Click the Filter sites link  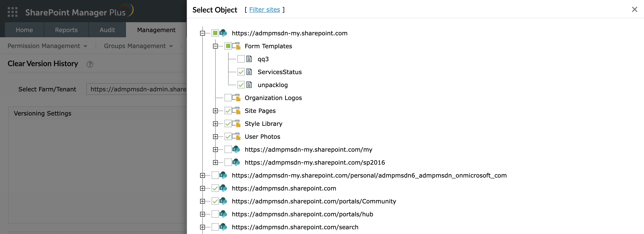point(264,9)
